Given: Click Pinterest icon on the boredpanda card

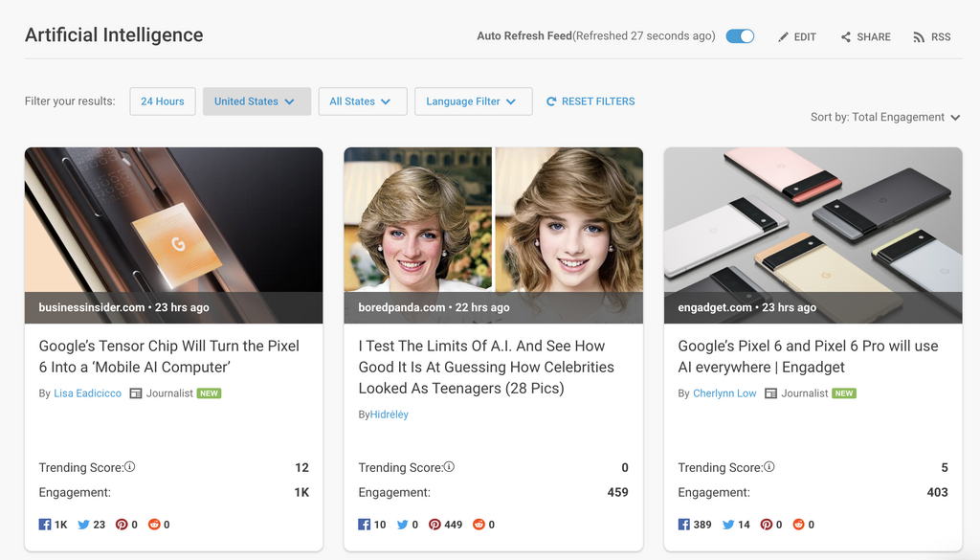Looking at the screenshot, I should (434, 525).
